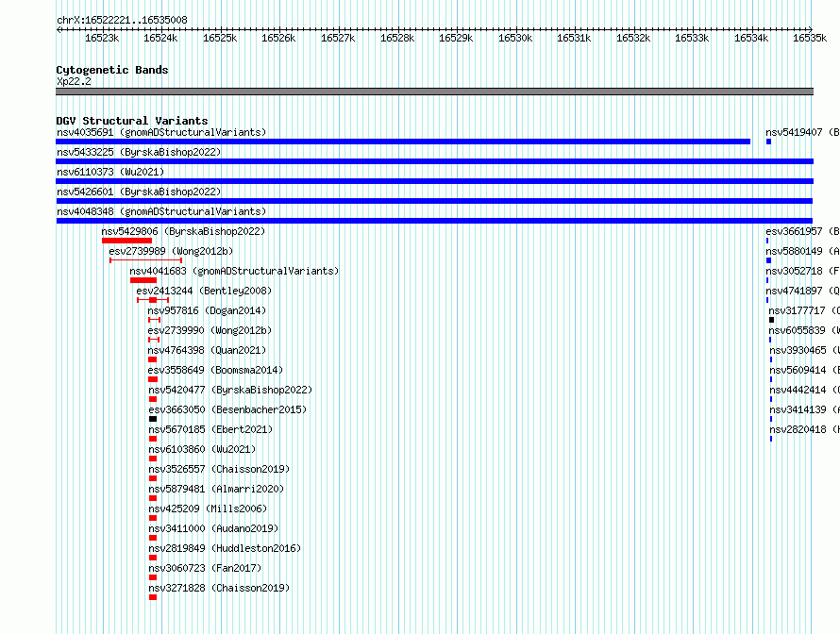The width and height of the screenshot is (840, 634).
Task: Click the 16523k ruler tick label
Action: click(x=102, y=38)
